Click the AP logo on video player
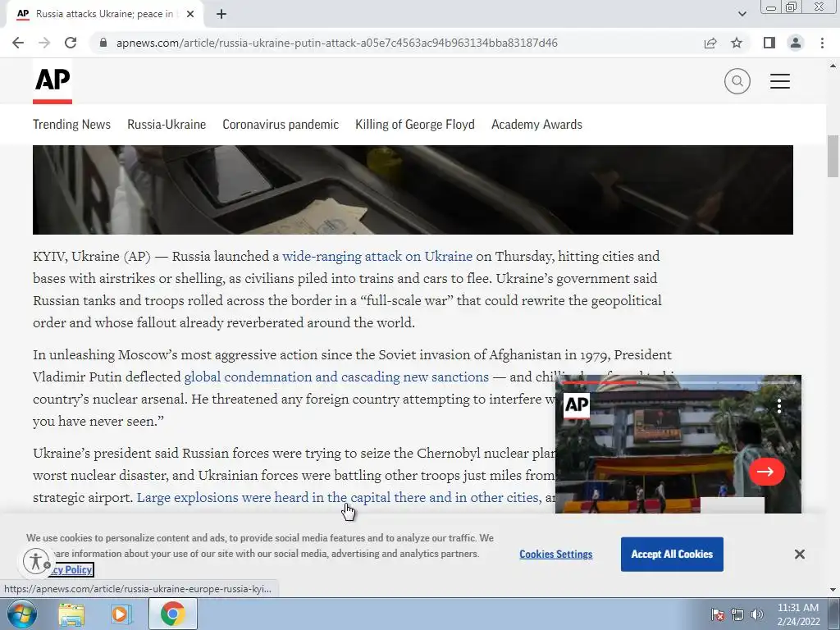Viewport: 840px width, 630px height. pos(577,405)
